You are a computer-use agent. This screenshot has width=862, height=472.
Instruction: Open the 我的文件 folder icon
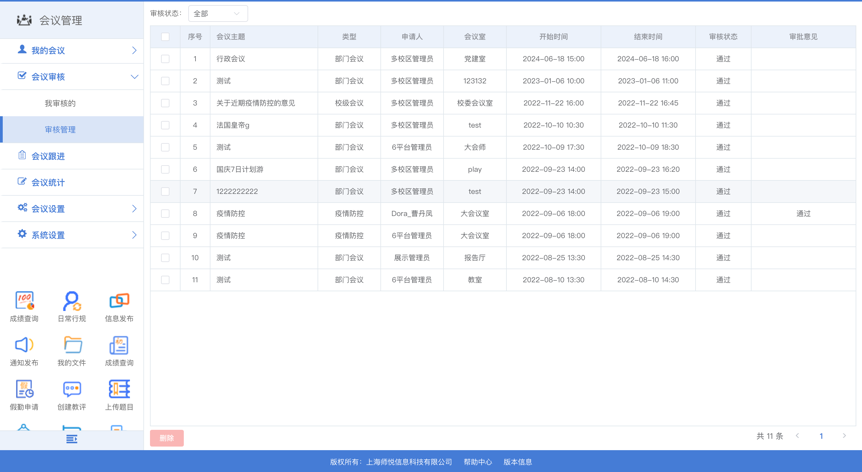(x=71, y=345)
